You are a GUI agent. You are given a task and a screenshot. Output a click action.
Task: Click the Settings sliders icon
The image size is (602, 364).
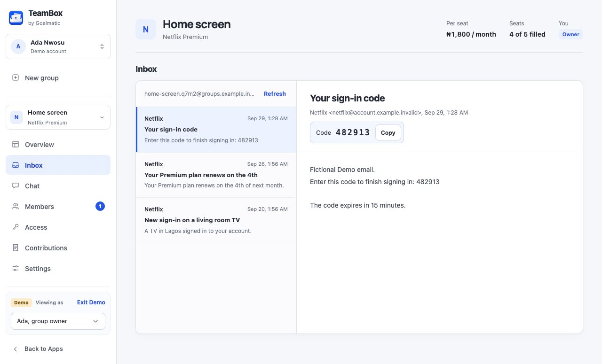(x=16, y=268)
